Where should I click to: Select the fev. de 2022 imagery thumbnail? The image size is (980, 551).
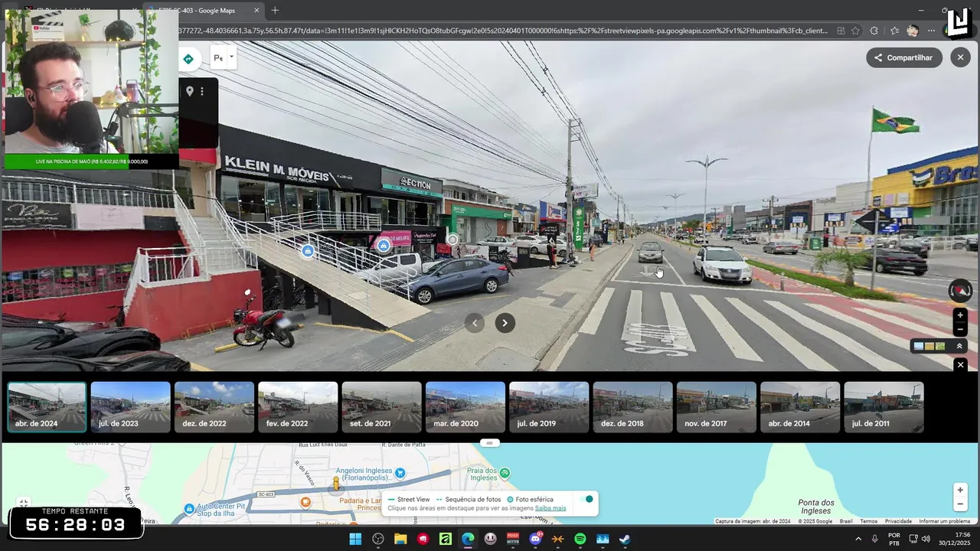pos(298,407)
